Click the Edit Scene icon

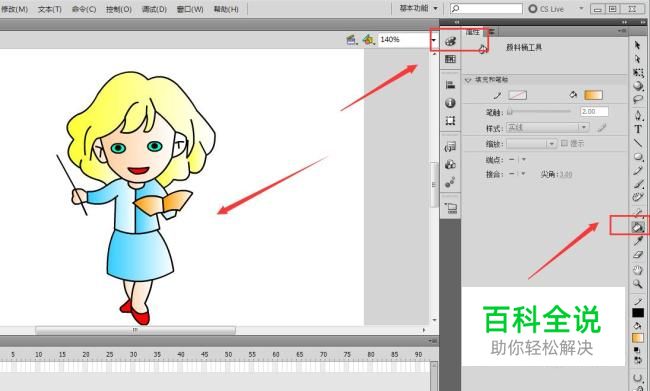352,40
